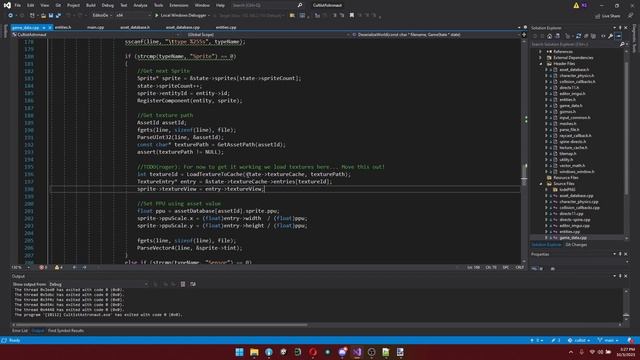Open the Show output from Debug dropdown
640x360 pixels.
click(x=98, y=284)
